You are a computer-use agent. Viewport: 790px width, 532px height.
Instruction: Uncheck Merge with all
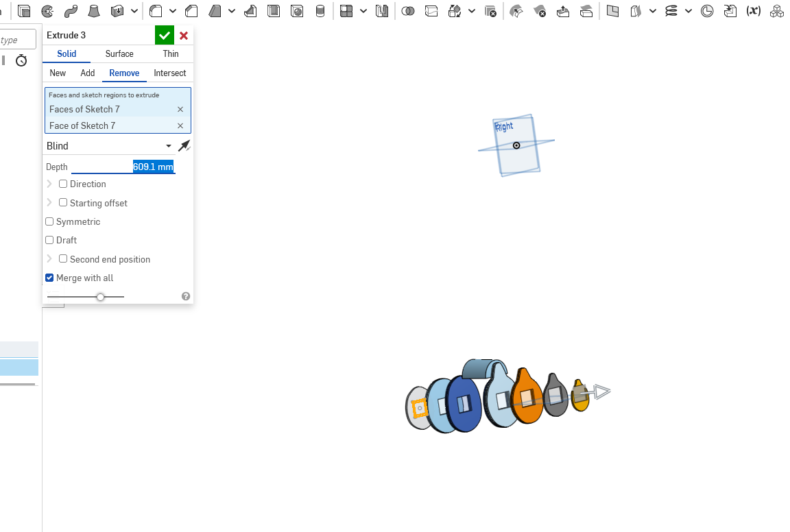[49, 278]
